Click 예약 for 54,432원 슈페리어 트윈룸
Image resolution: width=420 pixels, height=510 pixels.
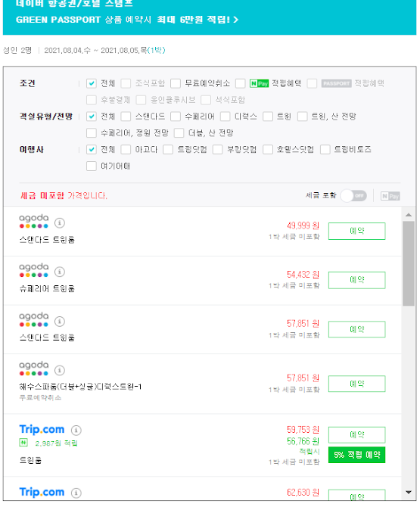(357, 280)
